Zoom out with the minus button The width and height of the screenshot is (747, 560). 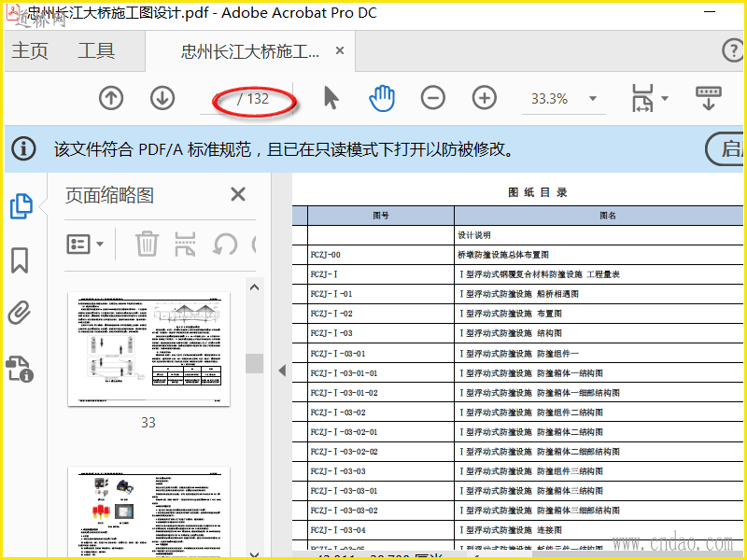pyautogui.click(x=433, y=99)
